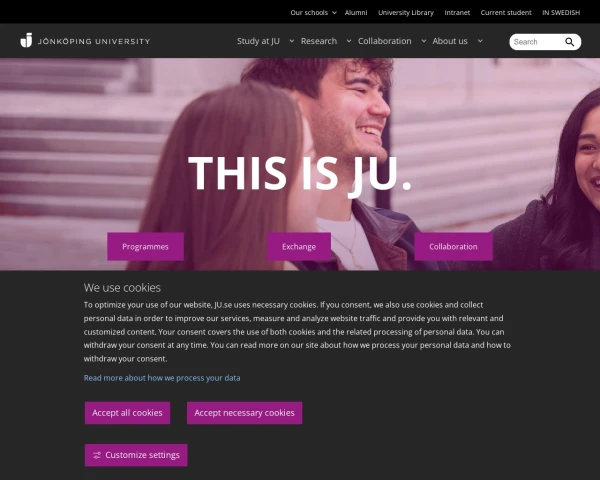The height and width of the screenshot is (480, 600).
Task: Click the Accept all cookies button
Action: [127, 413]
